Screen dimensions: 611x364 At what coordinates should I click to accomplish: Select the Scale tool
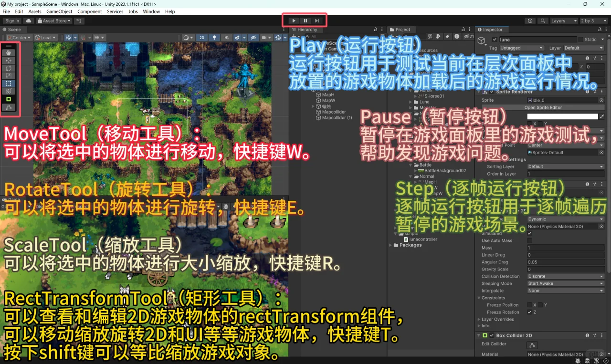8,75
